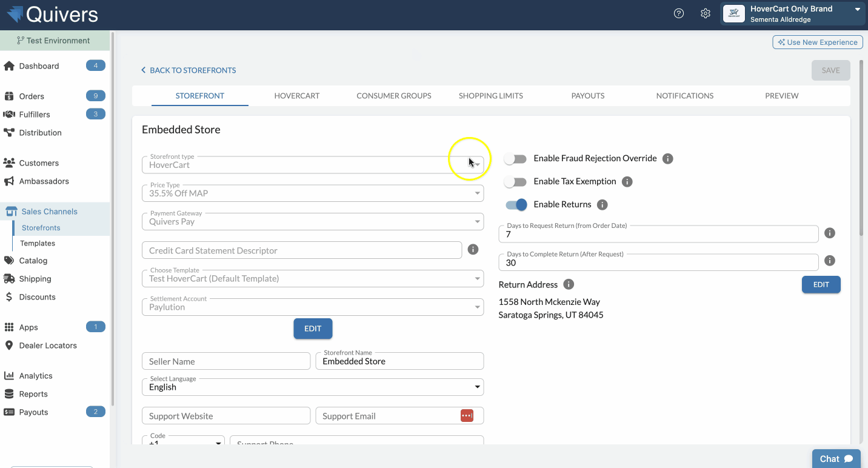The width and height of the screenshot is (868, 468).
Task: Open Storefronts in the sidebar
Action: 41,228
